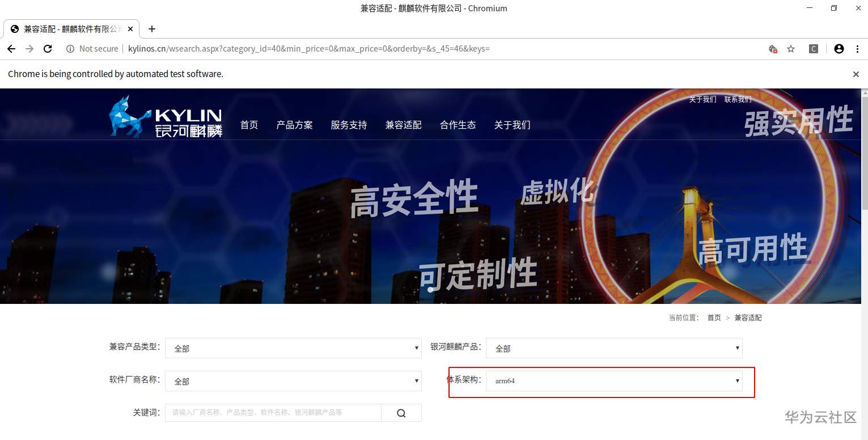
Task: Restore the Chromium window size
Action: click(834, 8)
